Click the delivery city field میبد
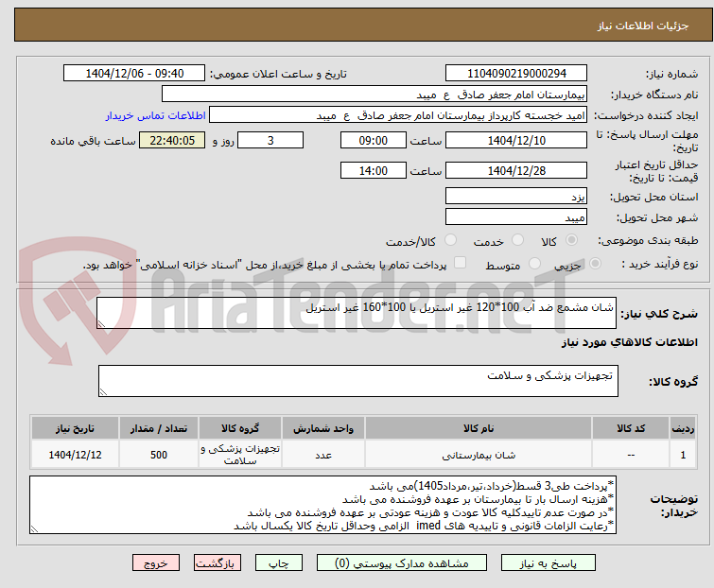 tap(516, 217)
